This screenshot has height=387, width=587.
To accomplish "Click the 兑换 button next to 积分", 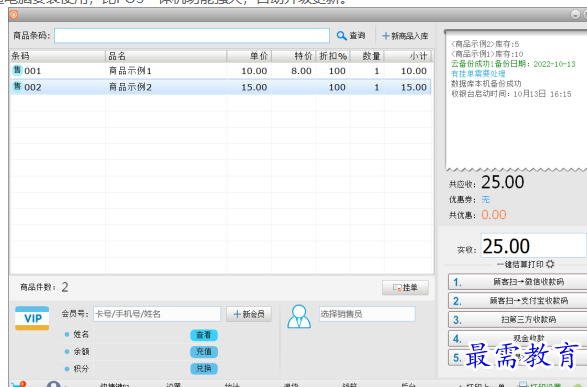I will point(204,368).
